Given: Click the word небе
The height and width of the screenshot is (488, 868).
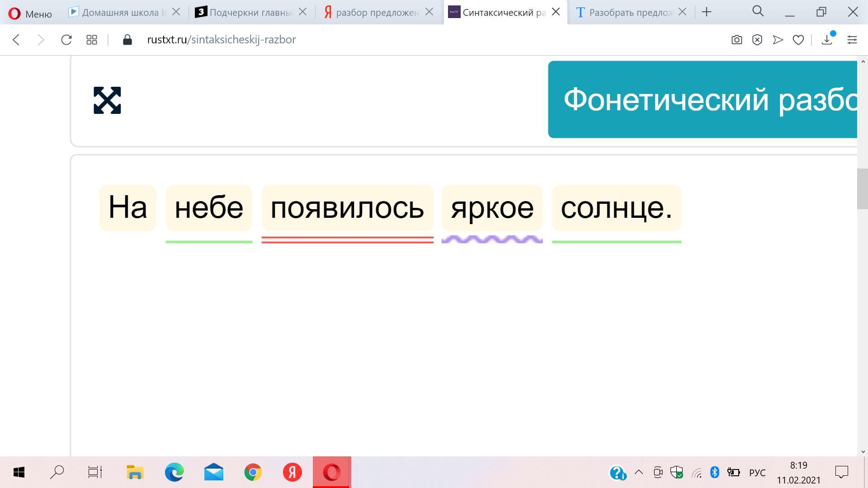Looking at the screenshot, I should (x=209, y=208).
